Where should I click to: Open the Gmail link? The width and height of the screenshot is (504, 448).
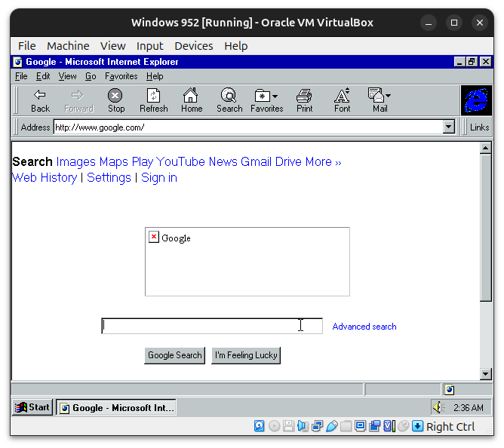coord(257,161)
